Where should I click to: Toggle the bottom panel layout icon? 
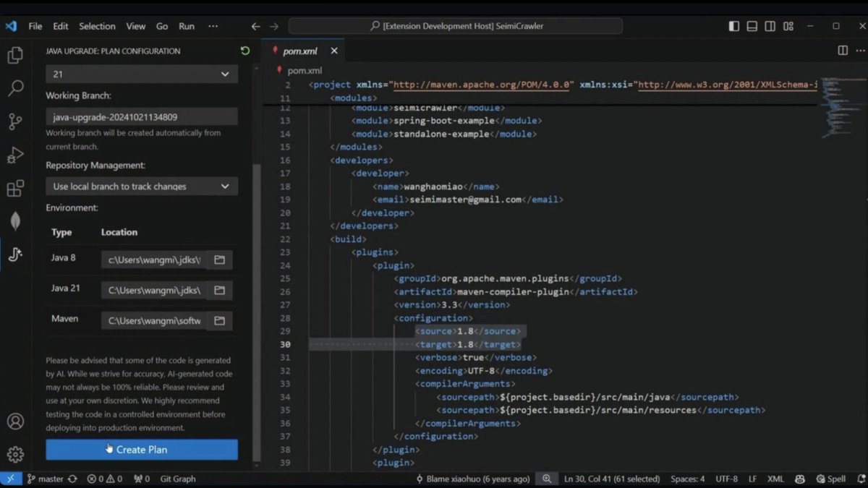coord(752,26)
